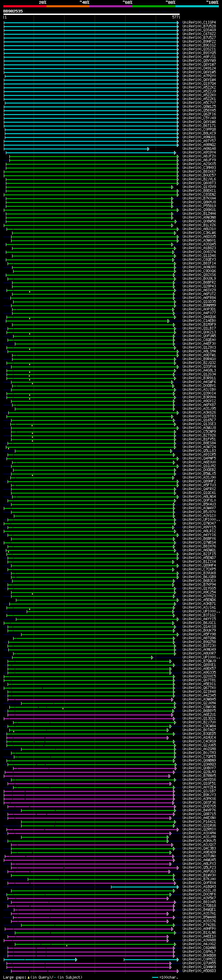Open hit UniRef100_B9HP22
Viewport: 222px width, 980px height.
click(199, 41)
